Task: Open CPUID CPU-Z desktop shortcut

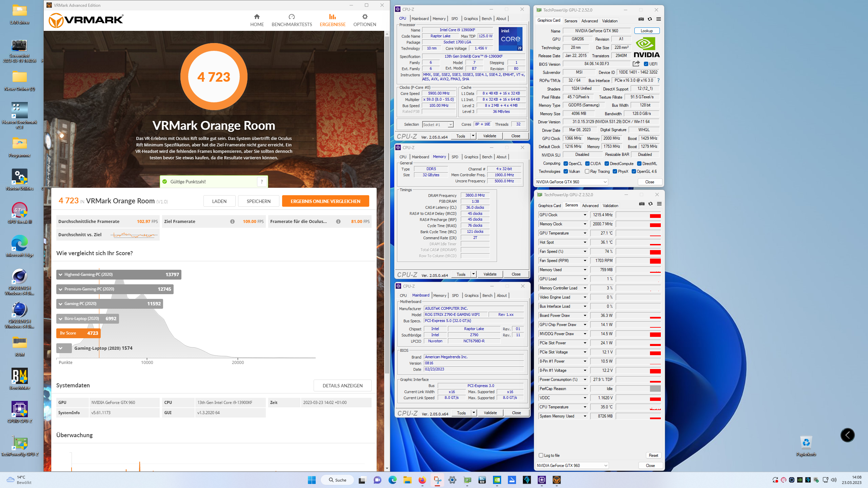Action: coord(20,412)
